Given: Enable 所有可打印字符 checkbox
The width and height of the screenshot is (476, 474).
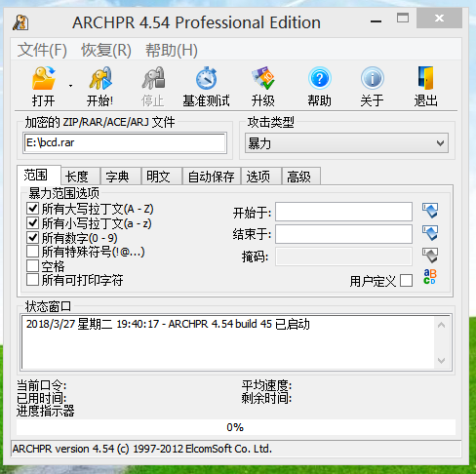Looking at the screenshot, I should 32,280.
